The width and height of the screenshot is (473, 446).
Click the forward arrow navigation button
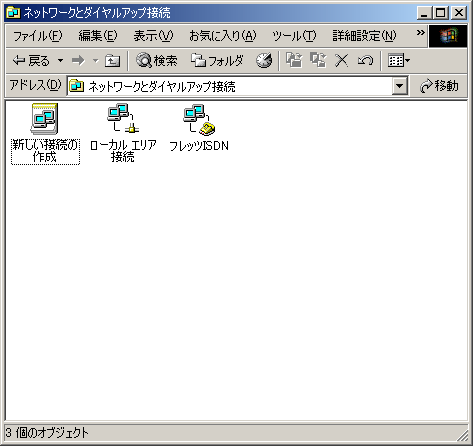tap(79, 61)
